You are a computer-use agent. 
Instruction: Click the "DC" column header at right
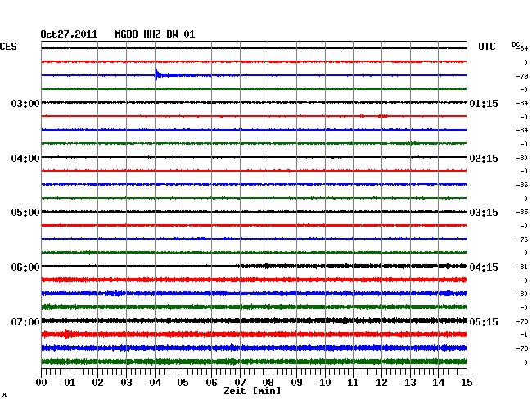tap(516, 44)
